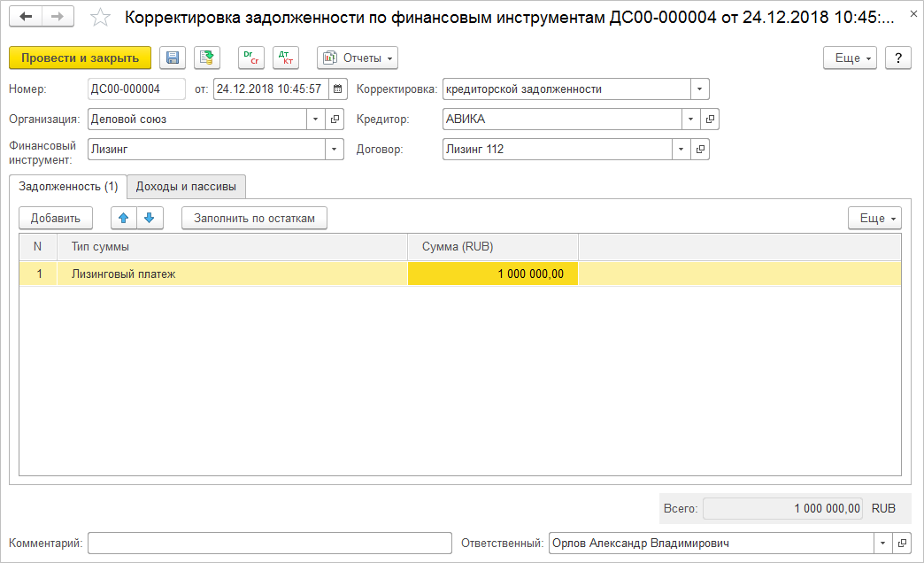Viewport: 924px width, 563px height.
Task: Go forward with the right arrow button
Action: point(58,17)
